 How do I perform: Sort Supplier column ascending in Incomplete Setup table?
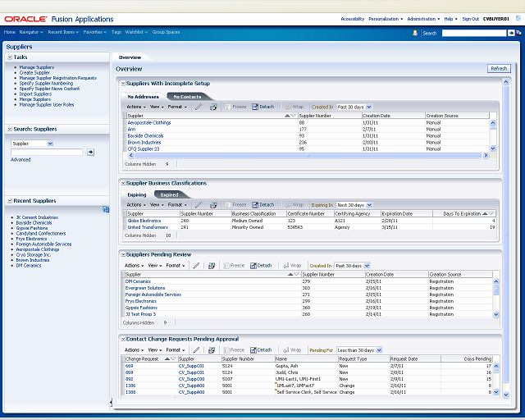coord(287,116)
